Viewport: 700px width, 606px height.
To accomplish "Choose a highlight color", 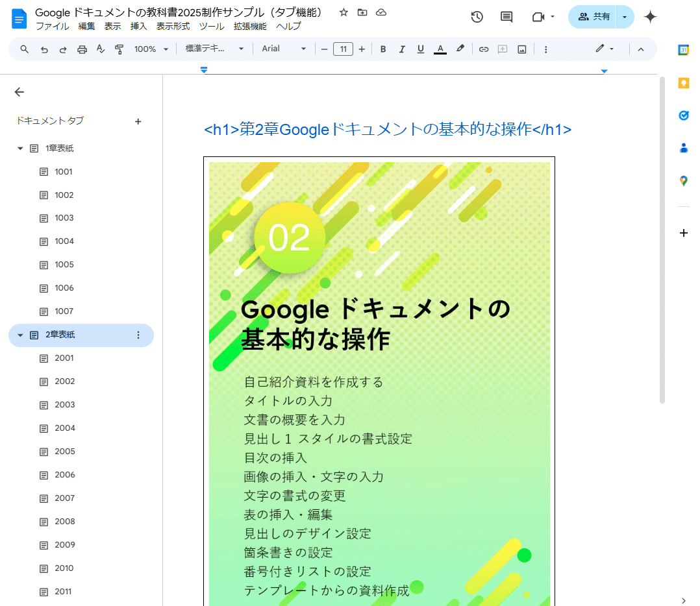I will [460, 49].
